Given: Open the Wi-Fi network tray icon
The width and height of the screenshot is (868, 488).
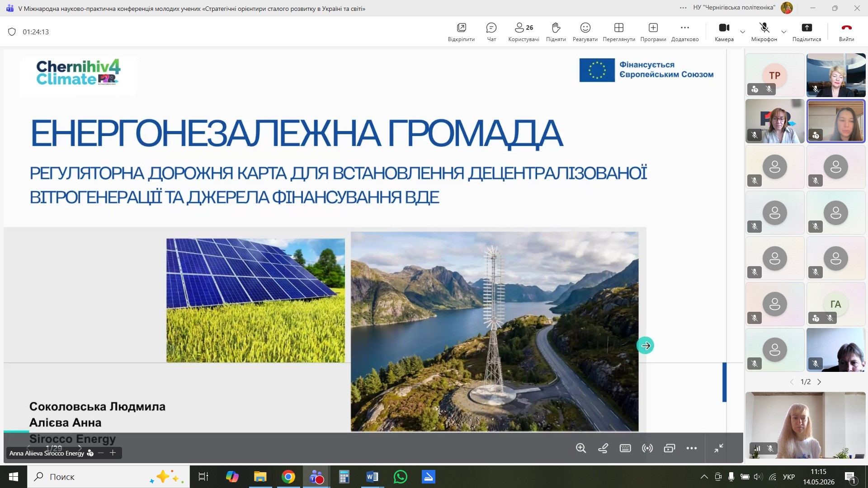Looking at the screenshot, I should [773, 477].
